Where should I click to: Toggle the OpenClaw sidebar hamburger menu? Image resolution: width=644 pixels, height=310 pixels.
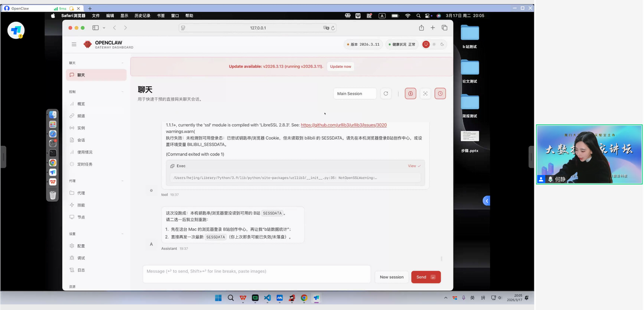point(74,44)
